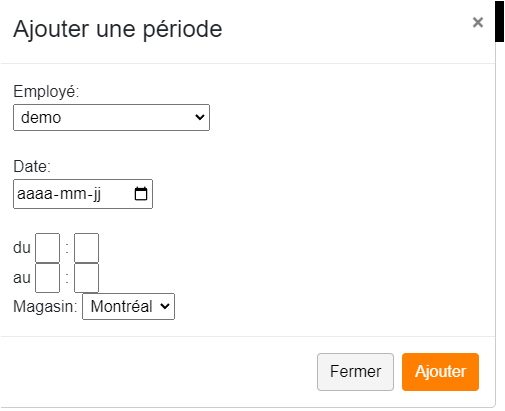The width and height of the screenshot is (505, 411).
Task: Click the black scrollbar thumb
Action: [499, 21]
